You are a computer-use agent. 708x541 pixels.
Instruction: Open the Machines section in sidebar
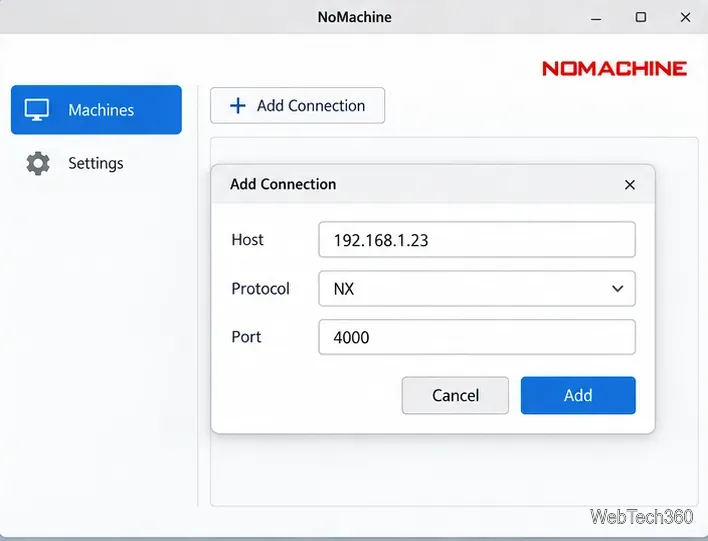[x=96, y=110]
